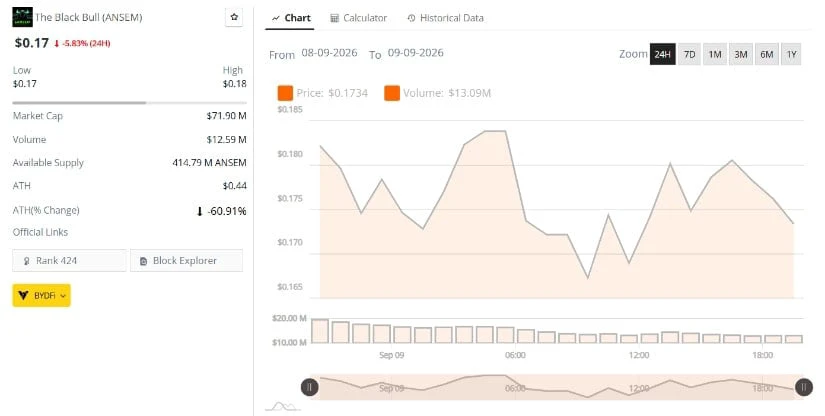The image size is (825, 416).
Task: Click the ATH value $0.44
Action: (x=234, y=186)
